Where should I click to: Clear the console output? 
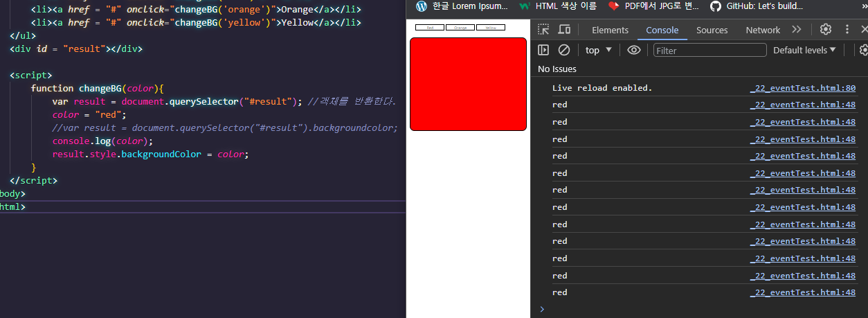[564, 50]
